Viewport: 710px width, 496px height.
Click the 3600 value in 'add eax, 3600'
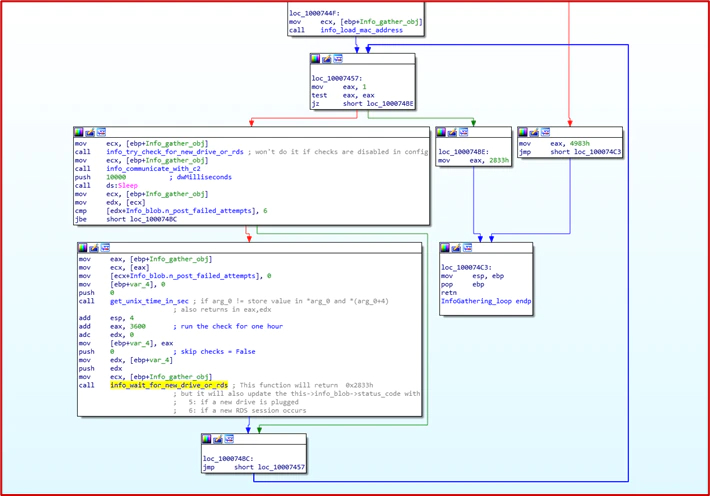pos(138,326)
